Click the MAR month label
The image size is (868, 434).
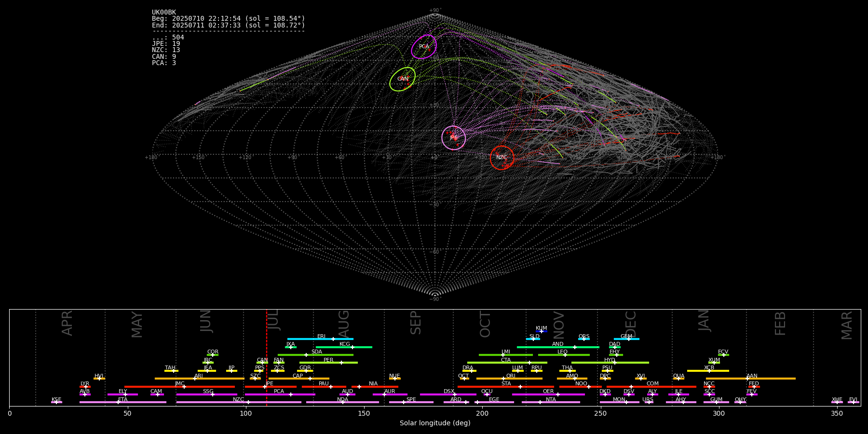(847, 325)
